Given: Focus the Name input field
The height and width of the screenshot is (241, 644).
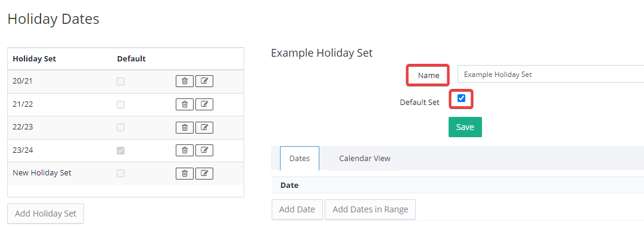Looking at the screenshot, I should (x=550, y=75).
